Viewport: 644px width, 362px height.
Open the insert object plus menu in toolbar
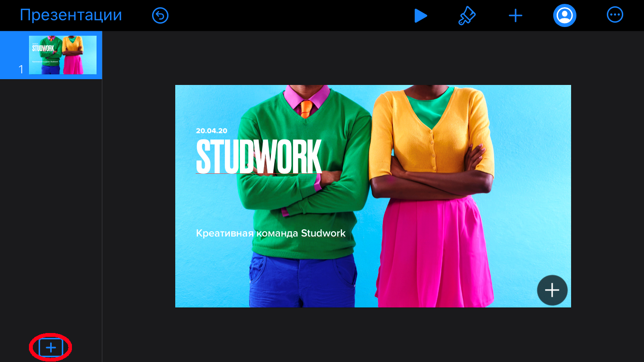click(x=516, y=16)
